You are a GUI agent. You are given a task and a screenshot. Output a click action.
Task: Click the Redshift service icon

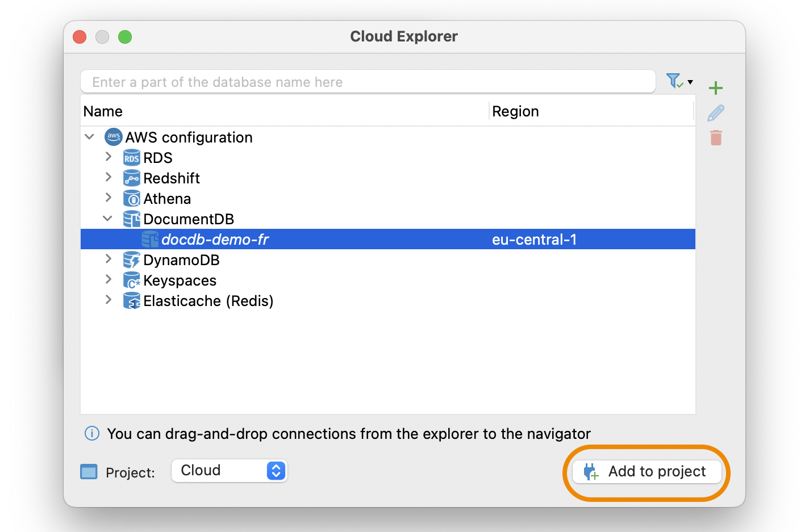tap(131, 178)
